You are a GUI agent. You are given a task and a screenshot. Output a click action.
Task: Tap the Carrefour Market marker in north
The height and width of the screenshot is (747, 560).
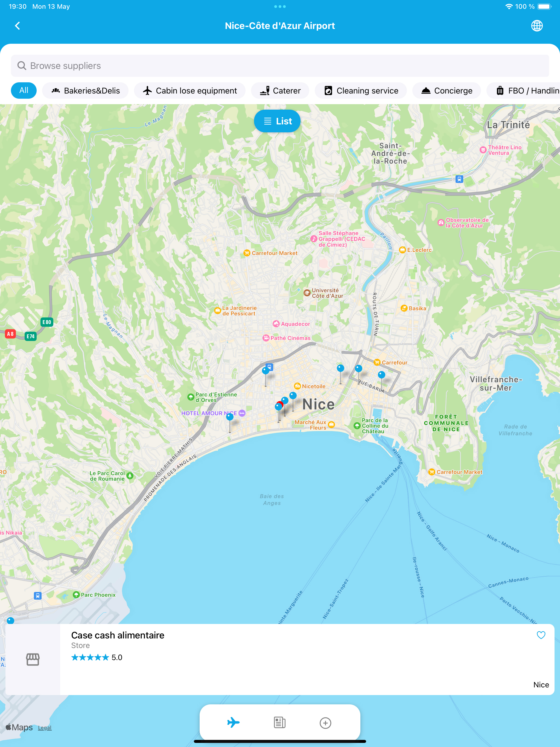247,253
